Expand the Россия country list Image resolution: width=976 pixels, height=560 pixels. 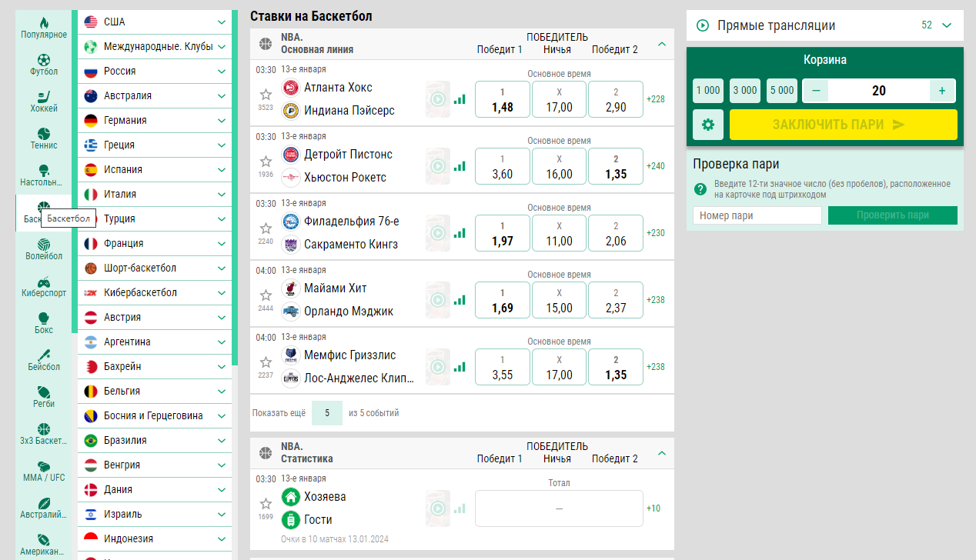(222, 72)
